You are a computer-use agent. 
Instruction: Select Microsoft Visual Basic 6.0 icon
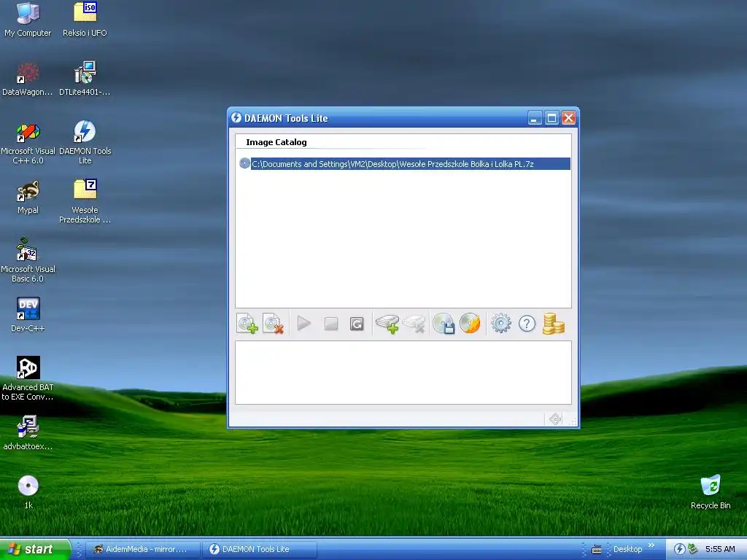point(28,260)
